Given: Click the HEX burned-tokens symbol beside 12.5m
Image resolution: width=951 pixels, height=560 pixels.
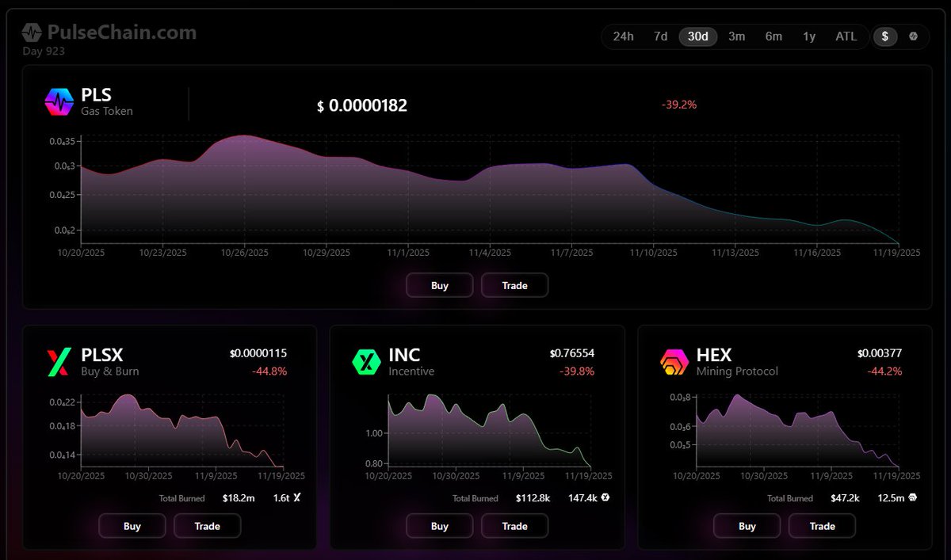Looking at the screenshot, I should 912,498.
